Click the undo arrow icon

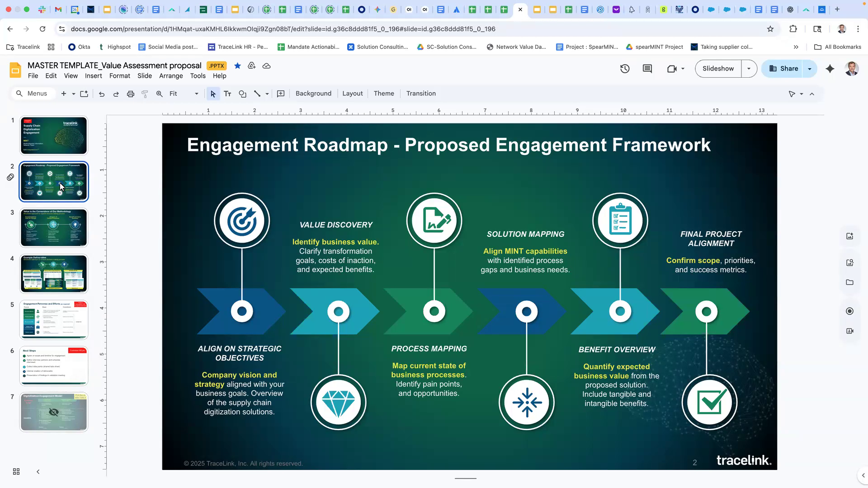point(102,94)
